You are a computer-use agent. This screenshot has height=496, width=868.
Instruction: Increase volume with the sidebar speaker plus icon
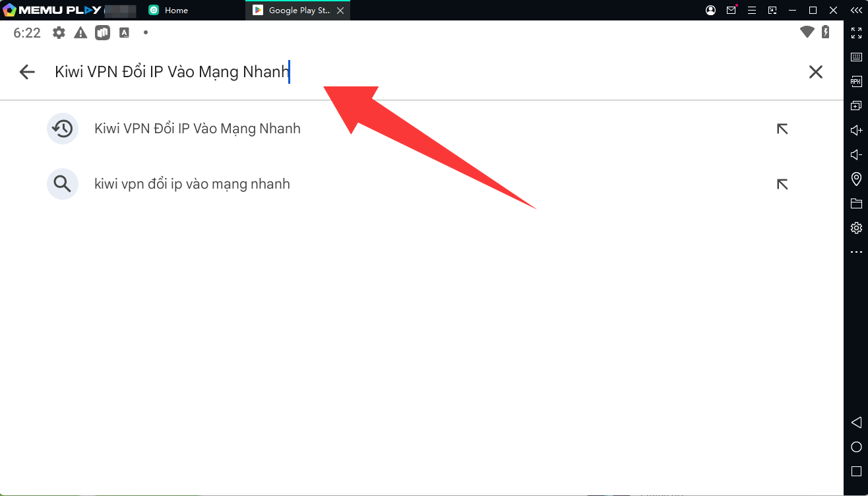[x=856, y=130]
